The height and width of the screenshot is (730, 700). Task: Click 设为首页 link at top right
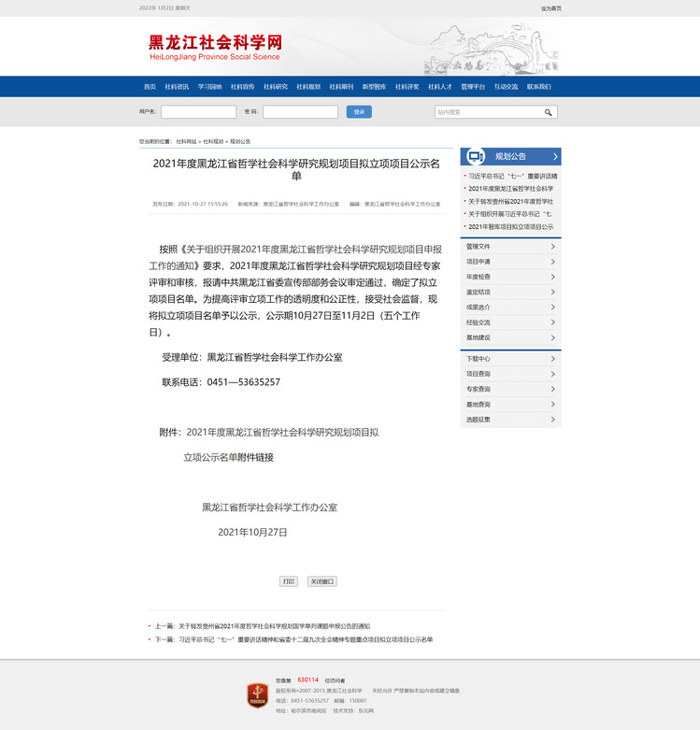(551, 8)
